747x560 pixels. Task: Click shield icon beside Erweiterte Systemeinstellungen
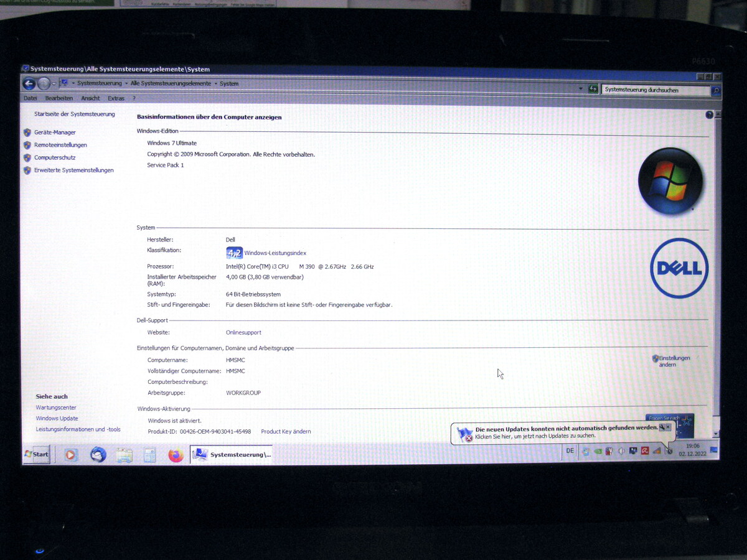pos(27,170)
